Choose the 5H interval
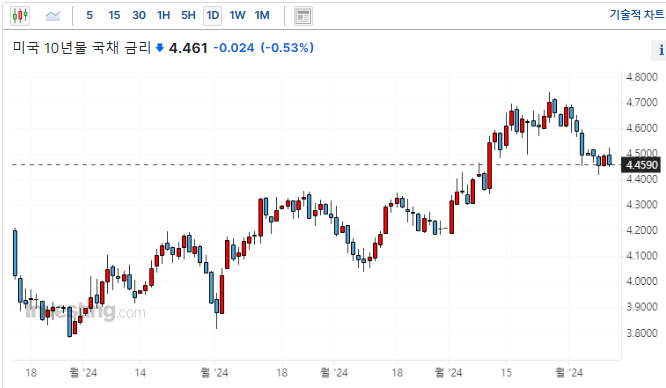 [x=188, y=16]
